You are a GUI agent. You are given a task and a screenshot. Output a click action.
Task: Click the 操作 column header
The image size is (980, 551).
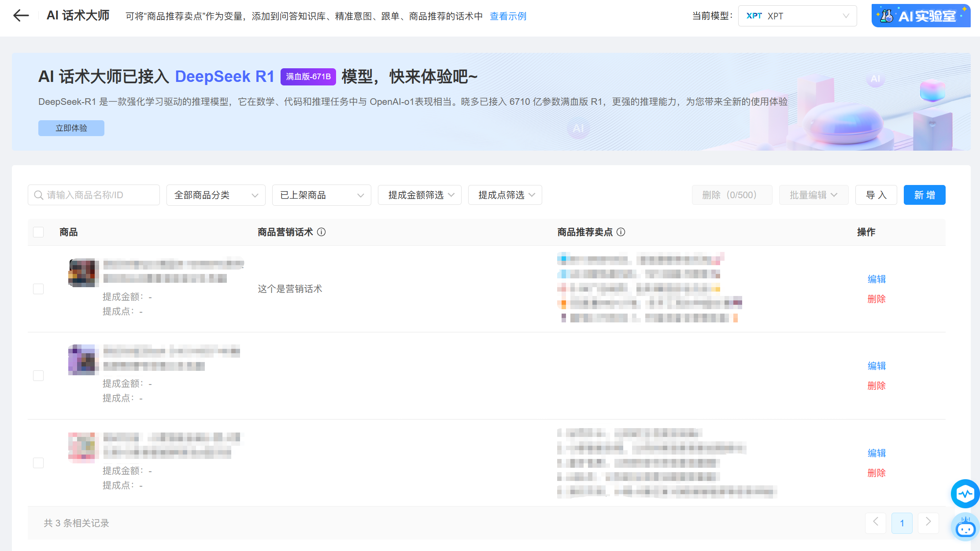pyautogui.click(x=866, y=232)
